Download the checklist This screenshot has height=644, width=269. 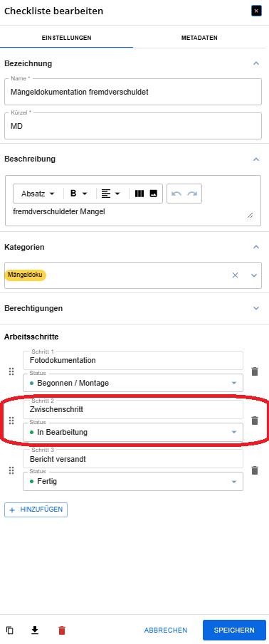35,630
